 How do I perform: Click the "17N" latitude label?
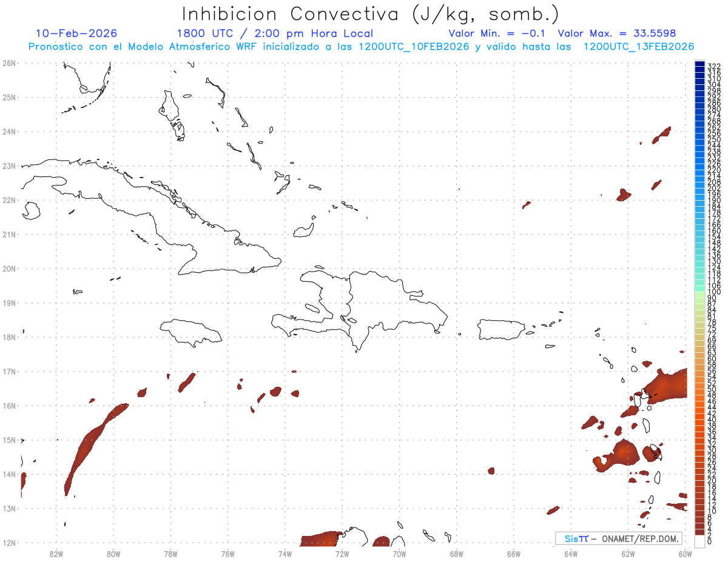[x=8, y=371]
